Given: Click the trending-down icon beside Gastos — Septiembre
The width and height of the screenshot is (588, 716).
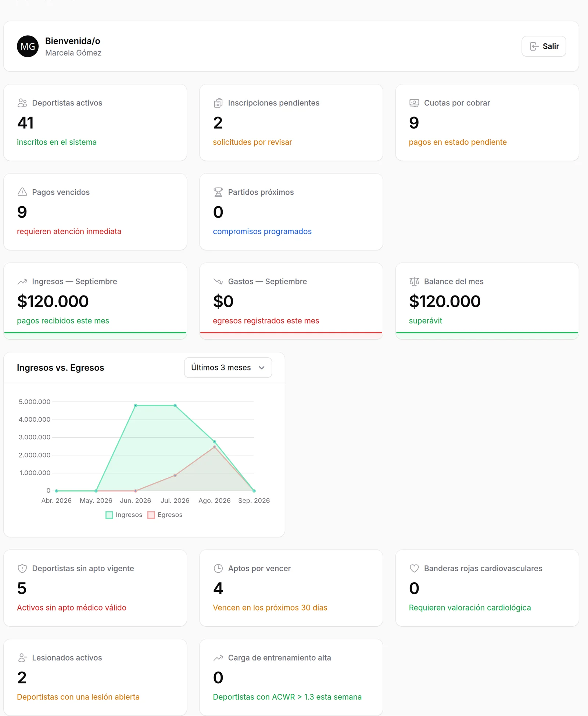Looking at the screenshot, I should pyautogui.click(x=218, y=282).
